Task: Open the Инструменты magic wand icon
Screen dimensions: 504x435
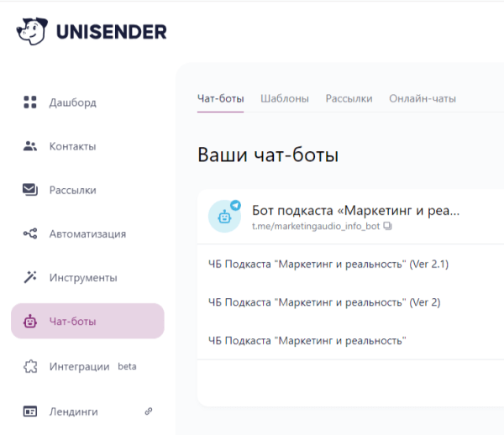Action: point(30,277)
